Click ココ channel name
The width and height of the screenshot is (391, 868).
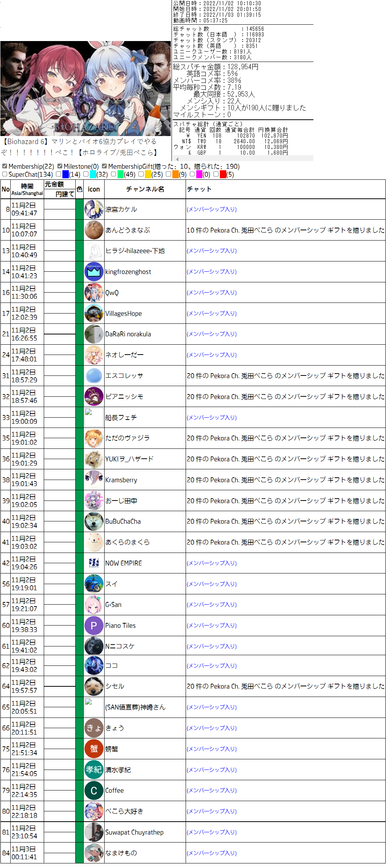(x=111, y=666)
